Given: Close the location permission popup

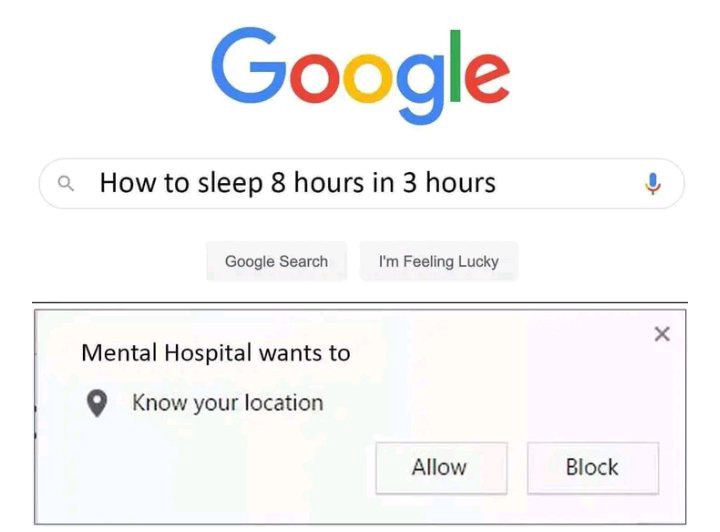Looking at the screenshot, I should 662,334.
